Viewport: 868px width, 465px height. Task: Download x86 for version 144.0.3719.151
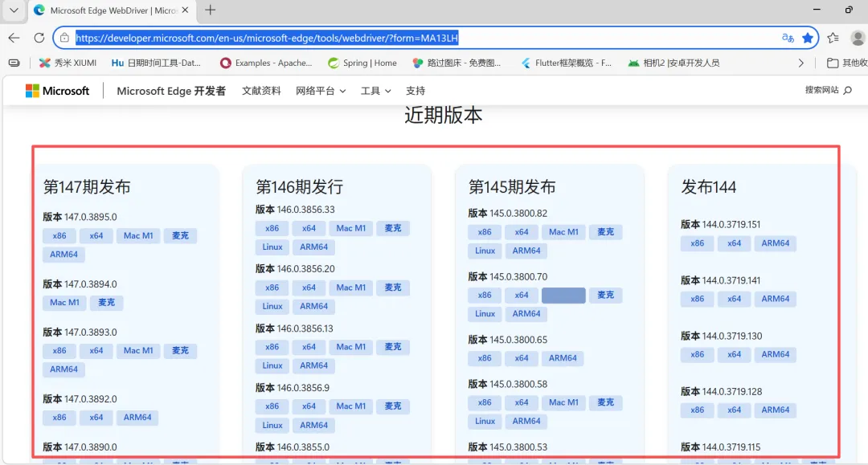(x=698, y=243)
